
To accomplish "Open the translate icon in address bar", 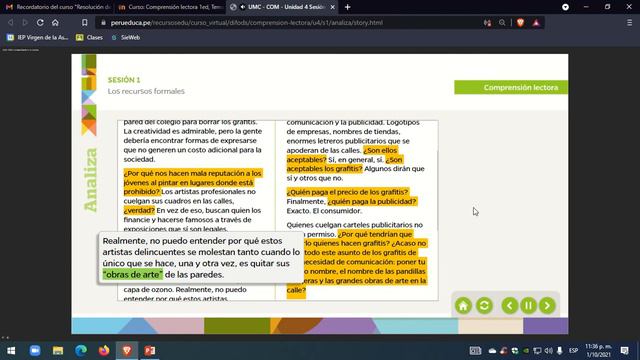I will point(487,23).
